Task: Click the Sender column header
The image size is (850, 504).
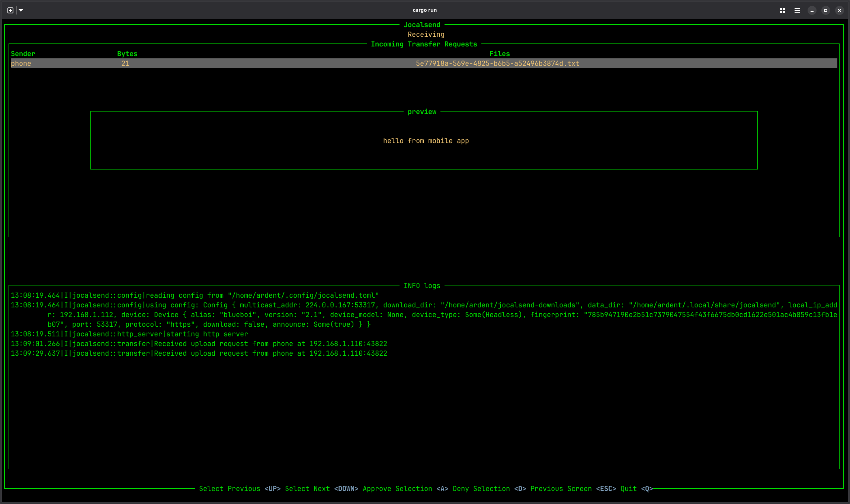Action: point(23,54)
